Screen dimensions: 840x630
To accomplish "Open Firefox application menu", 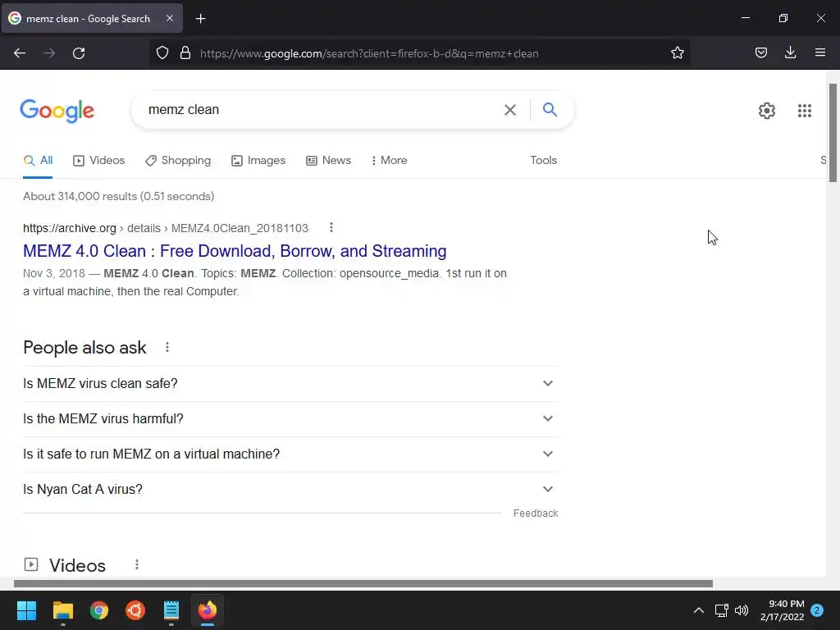I will click(820, 53).
